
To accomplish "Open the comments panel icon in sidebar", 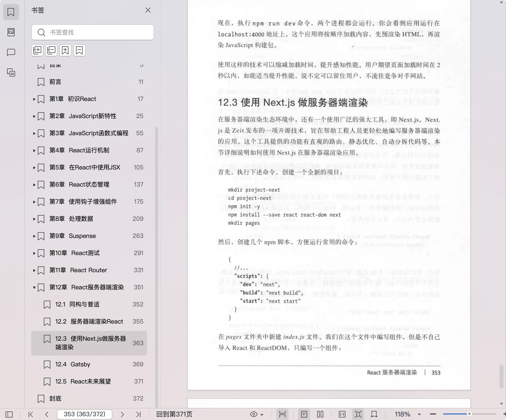I will click(x=11, y=52).
